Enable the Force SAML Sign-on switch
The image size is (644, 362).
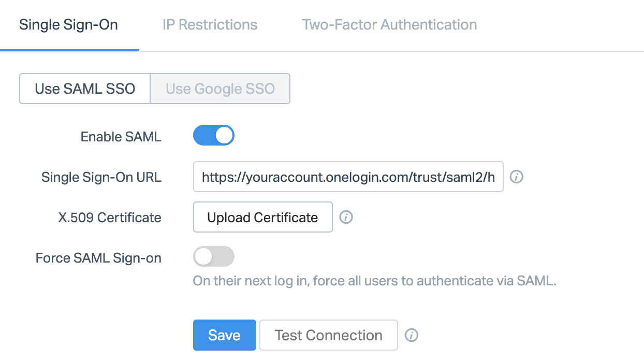(x=214, y=256)
